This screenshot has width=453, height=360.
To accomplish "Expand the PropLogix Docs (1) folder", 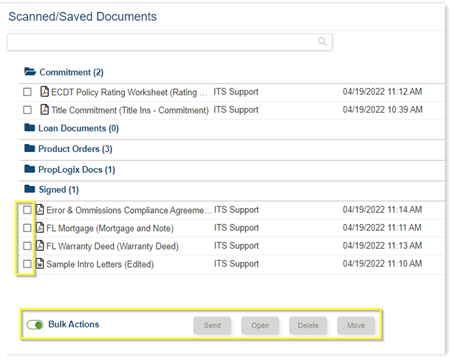I will [x=77, y=170].
